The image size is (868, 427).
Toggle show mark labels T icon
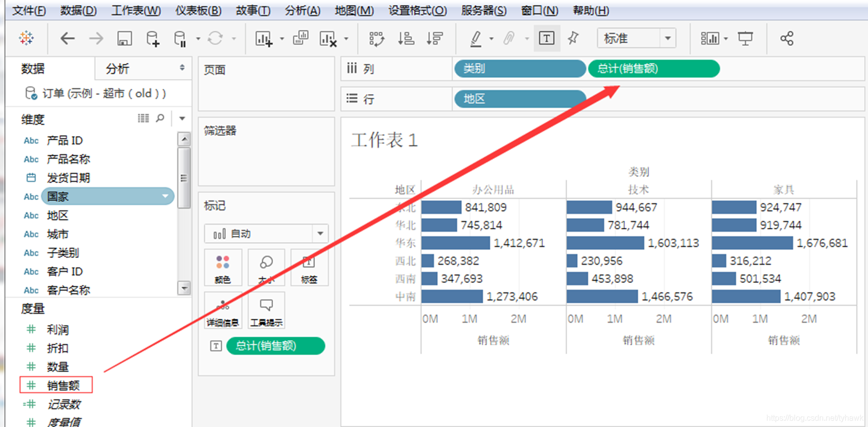[547, 38]
